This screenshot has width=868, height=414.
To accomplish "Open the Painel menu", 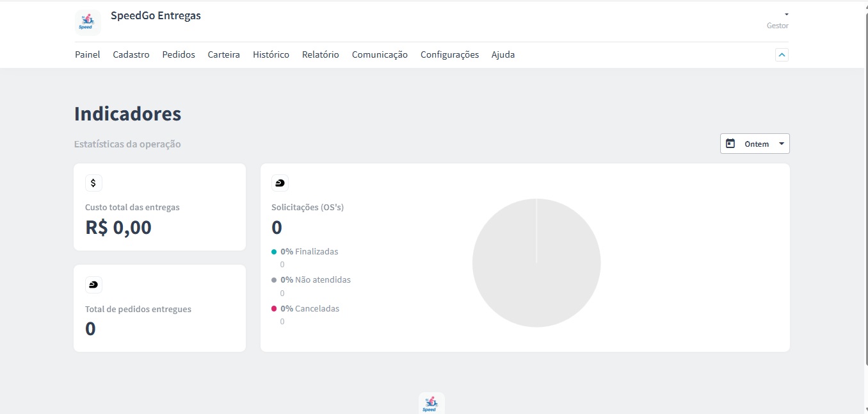I will click(x=88, y=55).
